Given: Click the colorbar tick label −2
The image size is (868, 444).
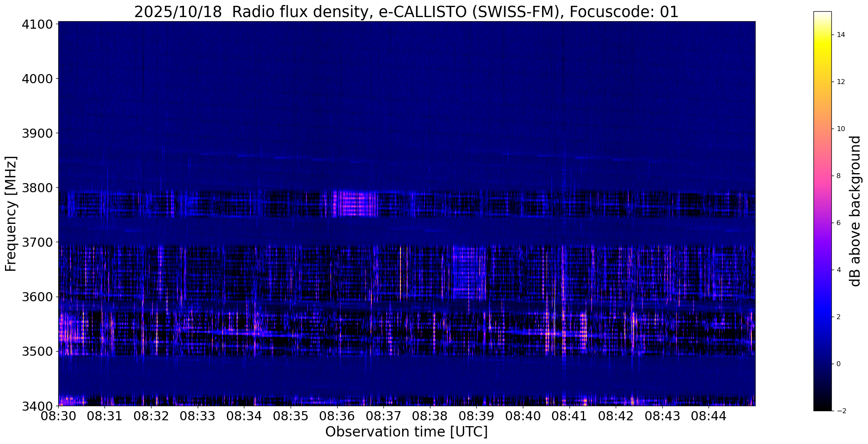Looking at the screenshot, I should (x=841, y=411).
